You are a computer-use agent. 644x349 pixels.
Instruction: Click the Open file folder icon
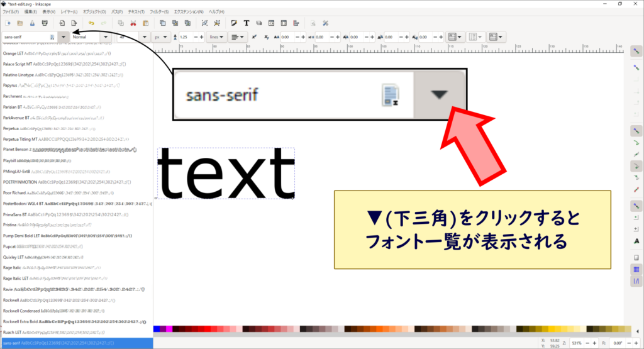tap(19, 23)
